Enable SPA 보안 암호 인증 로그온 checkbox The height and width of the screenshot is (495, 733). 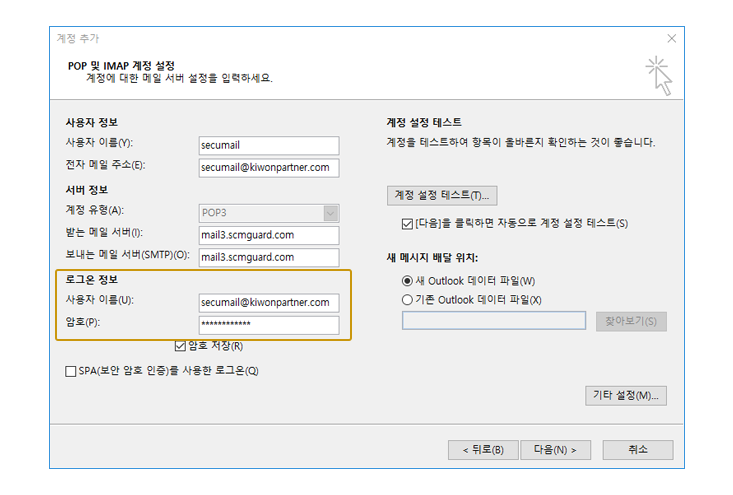71,371
